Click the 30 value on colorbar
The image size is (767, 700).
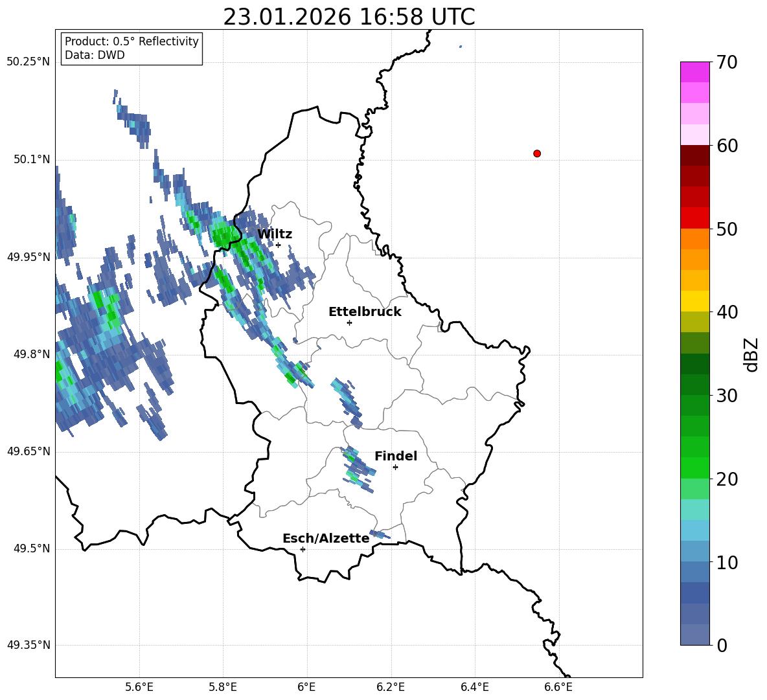click(727, 396)
